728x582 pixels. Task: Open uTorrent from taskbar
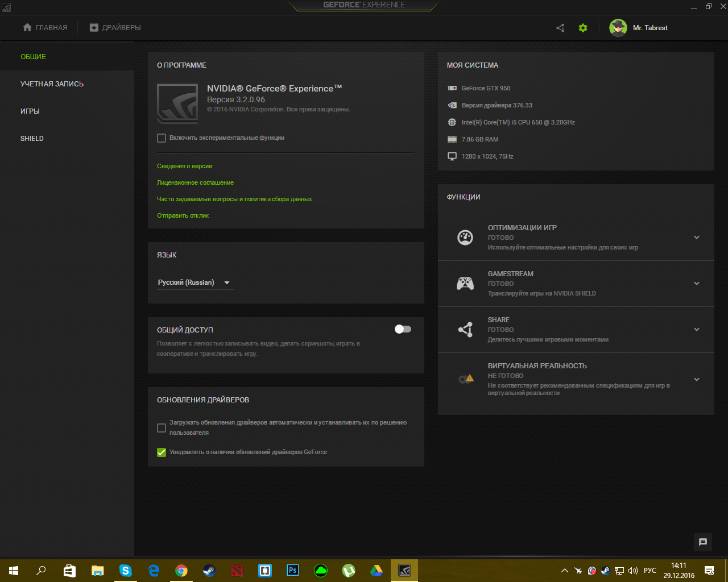coord(349,571)
